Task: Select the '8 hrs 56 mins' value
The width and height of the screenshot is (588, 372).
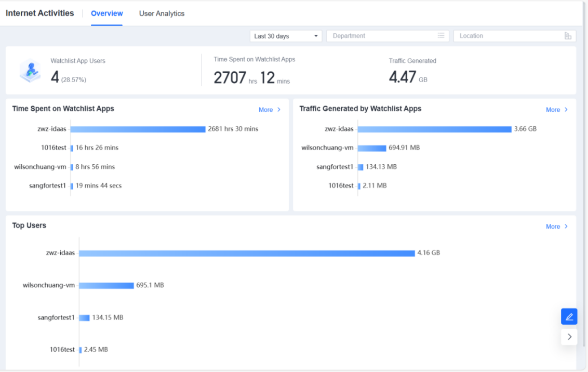Action: pos(95,167)
